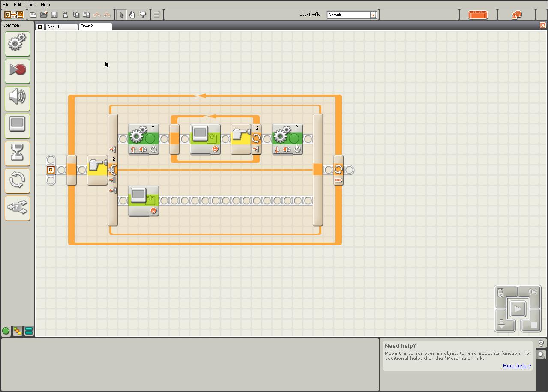Click the motor A block after the inner loop
Image resolution: width=548 pixels, height=392 pixels.
287,139
